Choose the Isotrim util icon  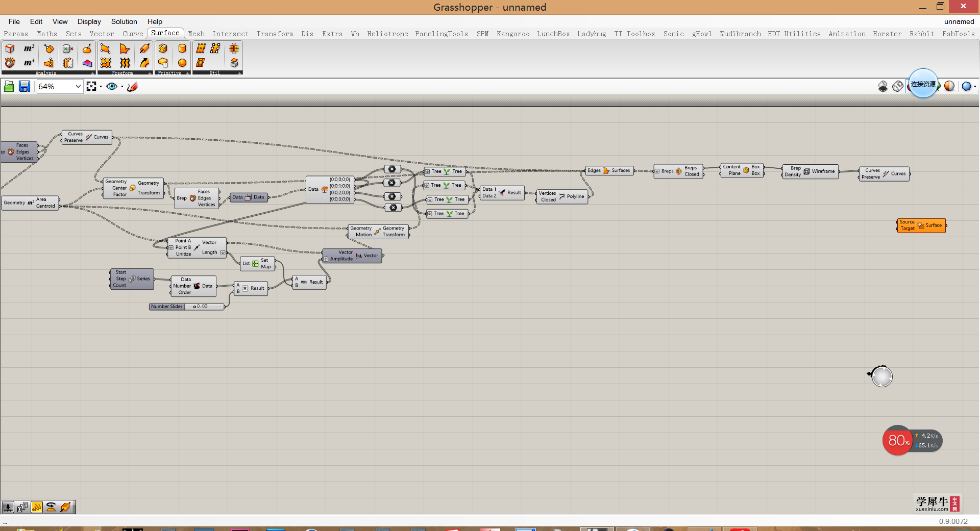point(201,63)
